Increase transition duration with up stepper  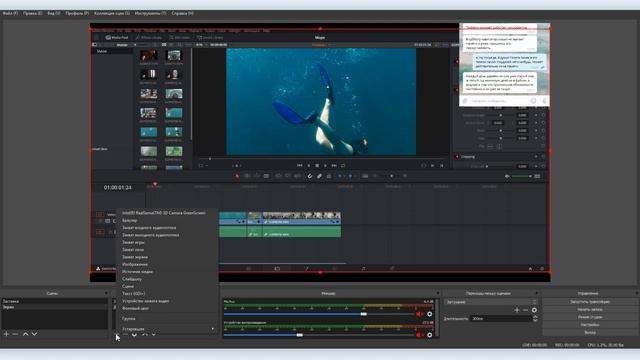[535, 317]
